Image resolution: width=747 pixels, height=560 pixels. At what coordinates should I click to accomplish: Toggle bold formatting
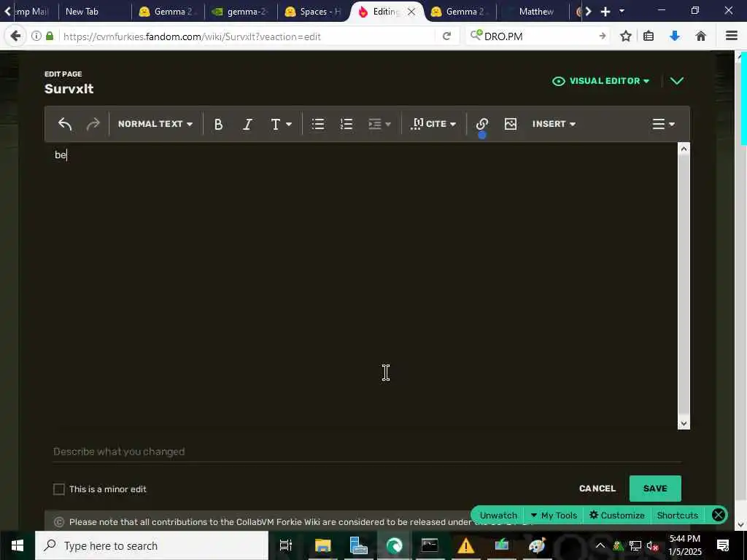pyautogui.click(x=218, y=124)
